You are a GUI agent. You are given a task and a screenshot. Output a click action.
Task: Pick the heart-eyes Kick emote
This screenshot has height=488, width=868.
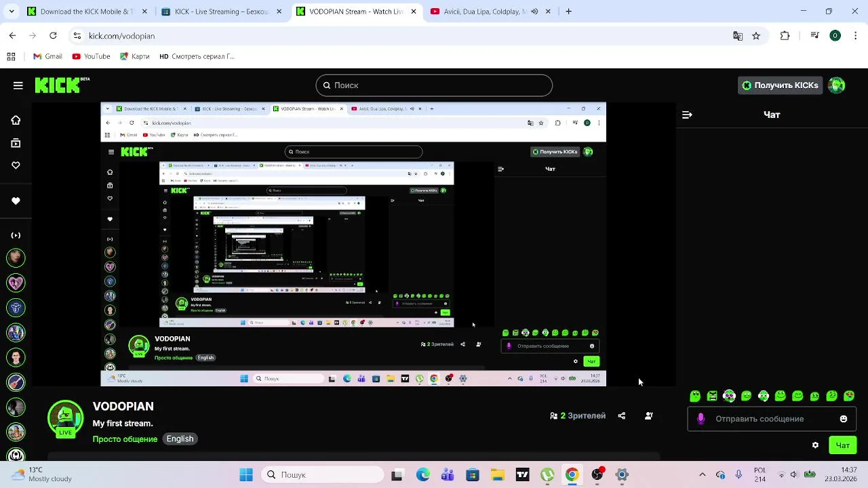pyautogui.click(x=849, y=396)
